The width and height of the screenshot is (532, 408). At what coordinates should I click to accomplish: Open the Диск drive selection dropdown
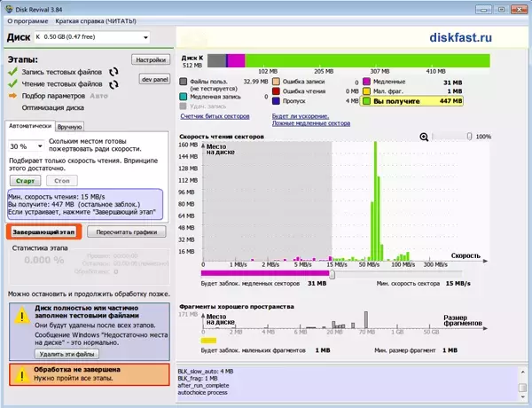(92, 37)
